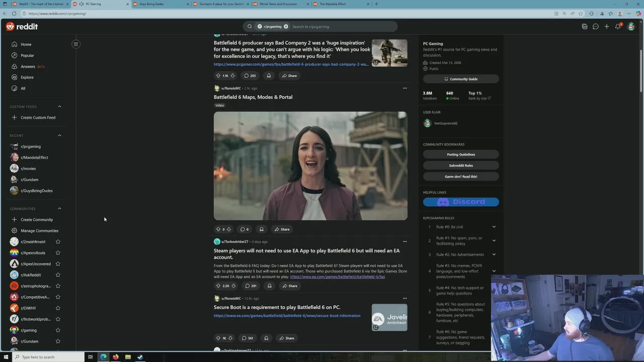
Task: Downvote the Bad Company 2 post
Action: [x=232, y=75]
